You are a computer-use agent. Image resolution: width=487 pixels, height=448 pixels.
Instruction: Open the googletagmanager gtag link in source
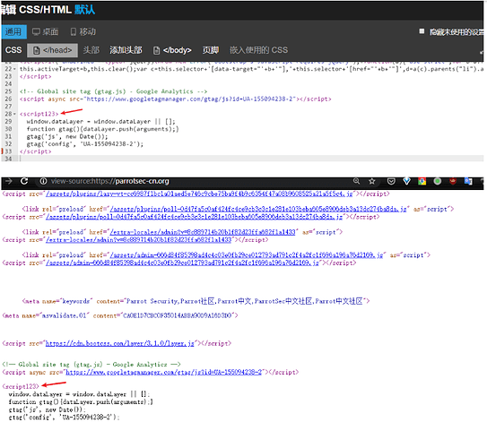[164, 373]
